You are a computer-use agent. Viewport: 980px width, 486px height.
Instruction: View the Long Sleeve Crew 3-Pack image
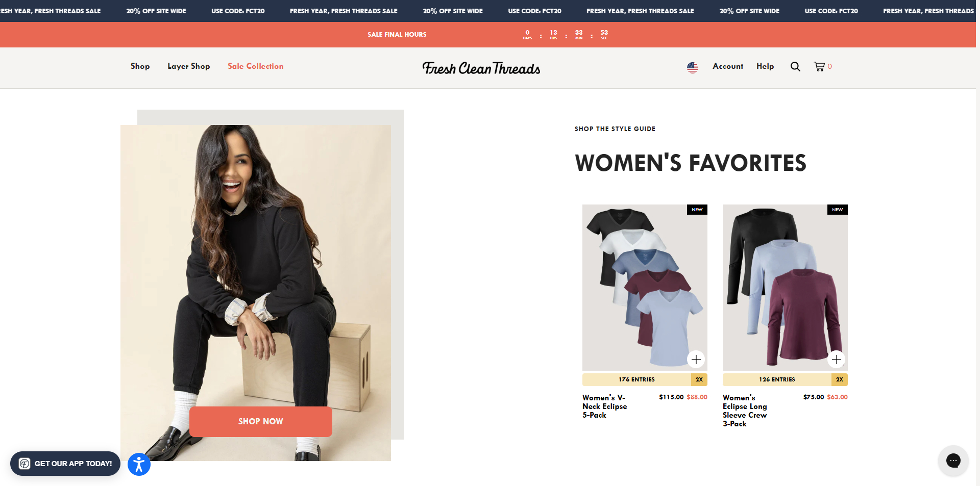coord(785,288)
